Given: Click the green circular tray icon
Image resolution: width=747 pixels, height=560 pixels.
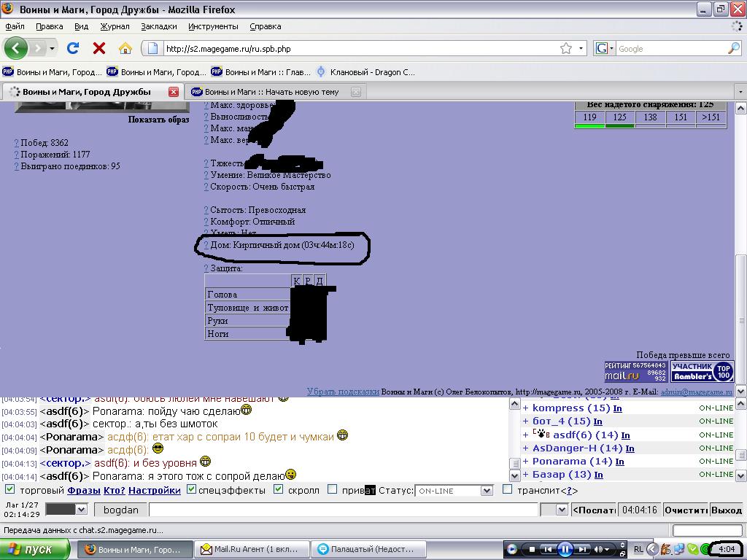Looking at the screenshot, I should (x=704, y=550).
